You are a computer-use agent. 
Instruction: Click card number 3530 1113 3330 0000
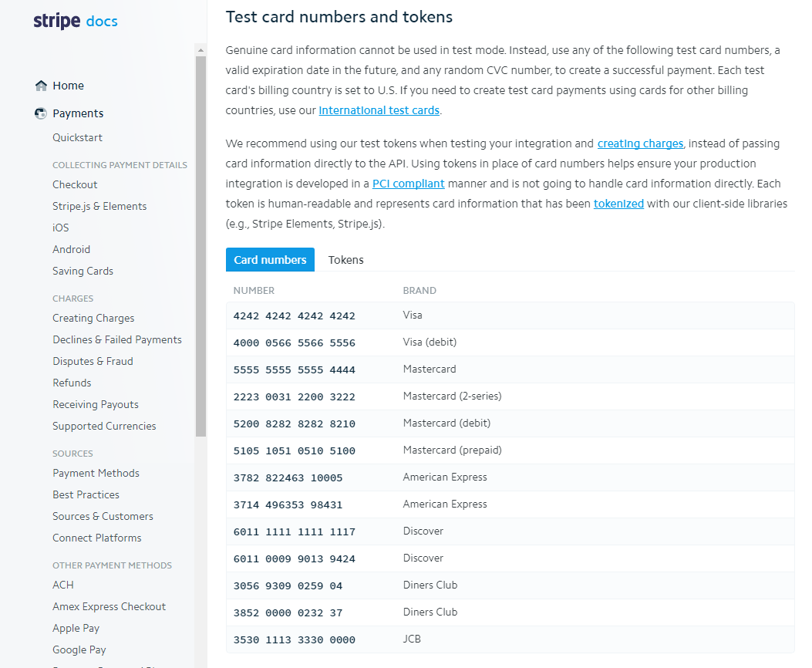pos(294,639)
